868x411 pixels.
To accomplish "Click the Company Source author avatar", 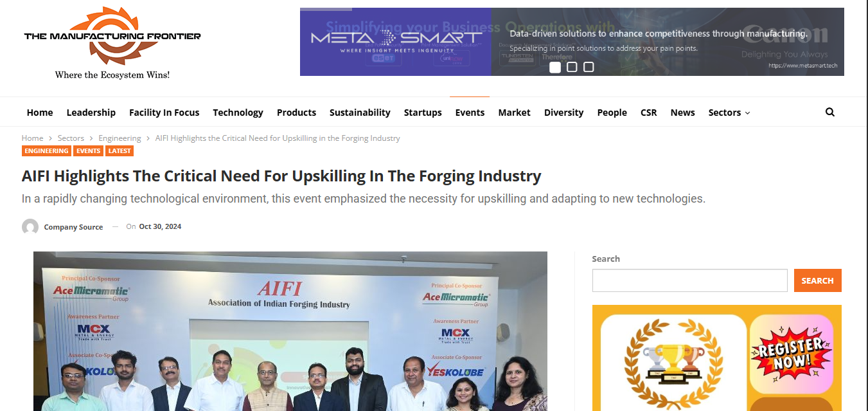I will click(30, 227).
